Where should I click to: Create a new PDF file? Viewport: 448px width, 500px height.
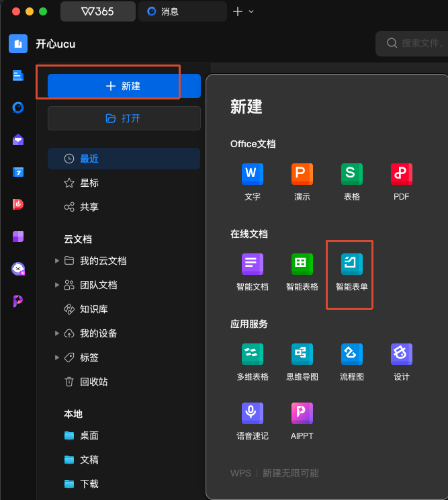(402, 181)
